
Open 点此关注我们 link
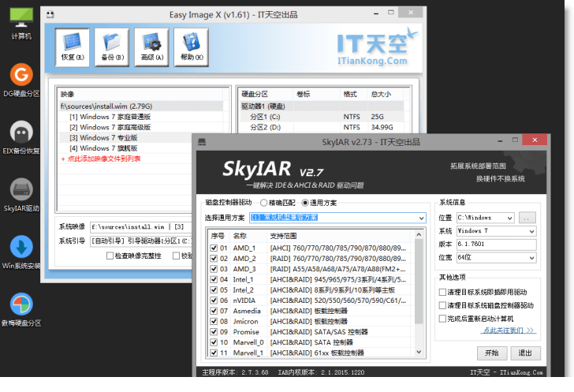coord(508,330)
